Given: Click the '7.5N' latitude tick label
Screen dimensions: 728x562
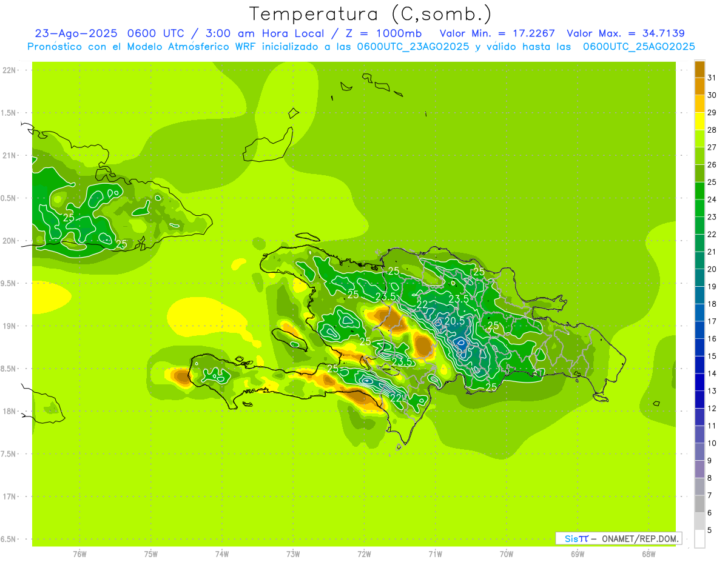Looking at the screenshot, I should click(x=9, y=454).
